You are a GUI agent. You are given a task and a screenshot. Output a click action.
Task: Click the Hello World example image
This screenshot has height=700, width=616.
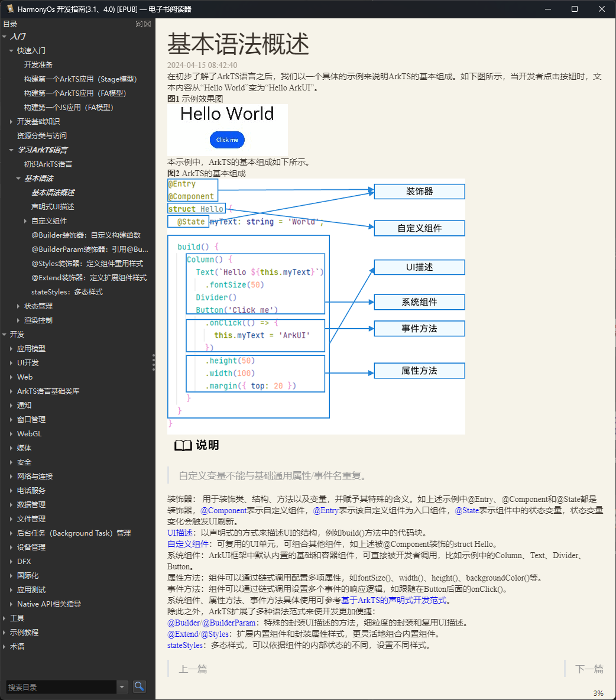(228, 129)
